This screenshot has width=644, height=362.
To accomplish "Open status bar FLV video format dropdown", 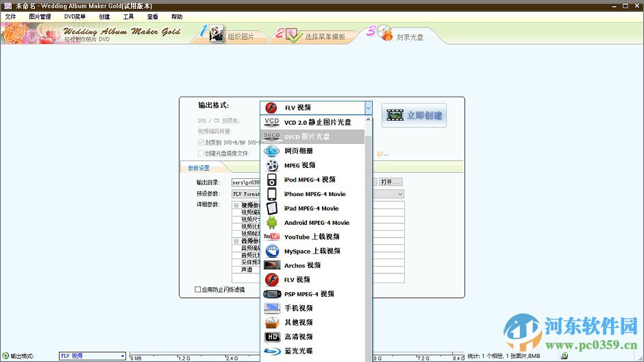I will click(123, 356).
